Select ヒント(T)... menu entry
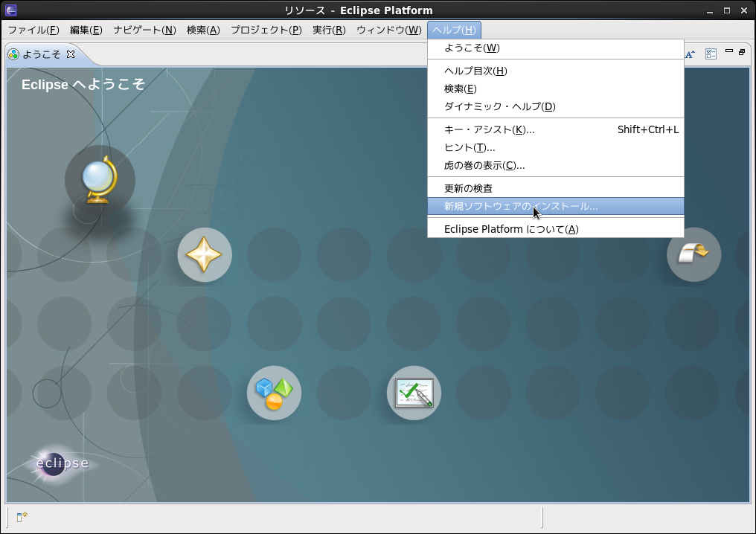 (x=555, y=147)
